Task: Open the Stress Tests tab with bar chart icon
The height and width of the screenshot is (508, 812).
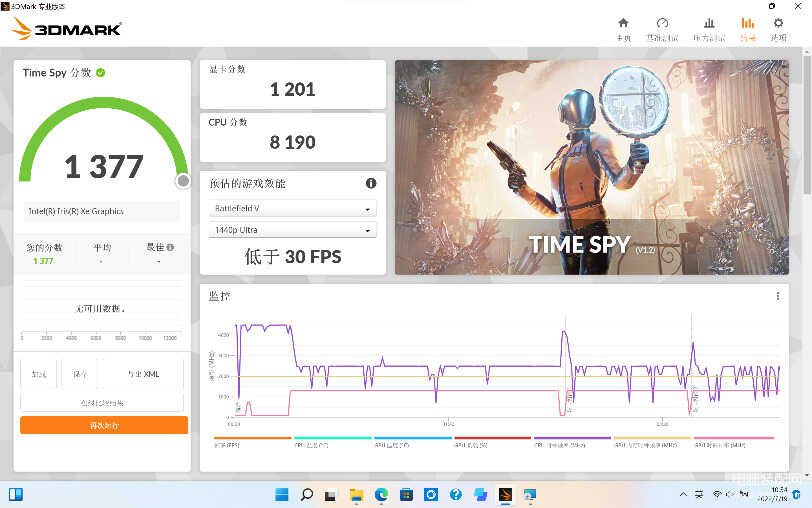Action: pyautogui.click(x=709, y=29)
